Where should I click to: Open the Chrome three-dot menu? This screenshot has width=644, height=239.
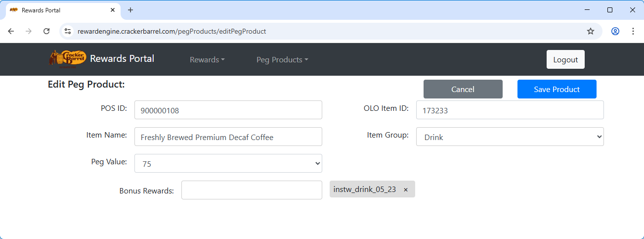[633, 31]
